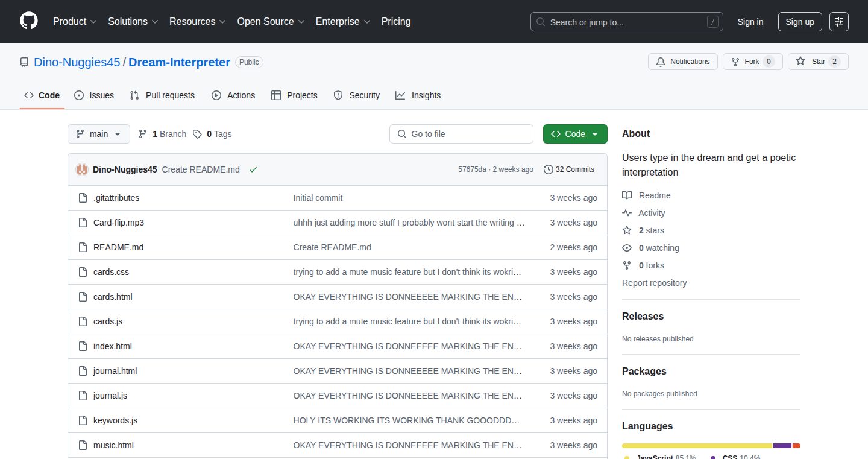Open the Dino-Nuggies45 owner link
The height and width of the screenshot is (459, 868).
pyautogui.click(x=77, y=62)
